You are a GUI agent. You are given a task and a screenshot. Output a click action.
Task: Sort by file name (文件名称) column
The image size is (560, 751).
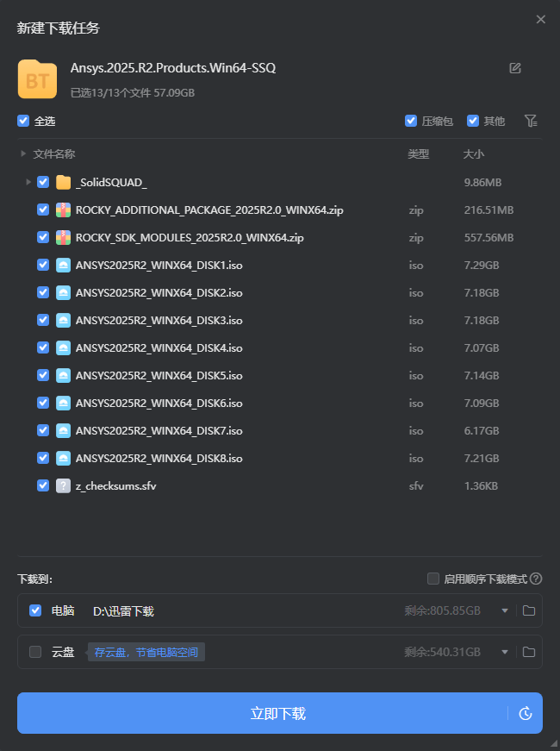pos(54,154)
